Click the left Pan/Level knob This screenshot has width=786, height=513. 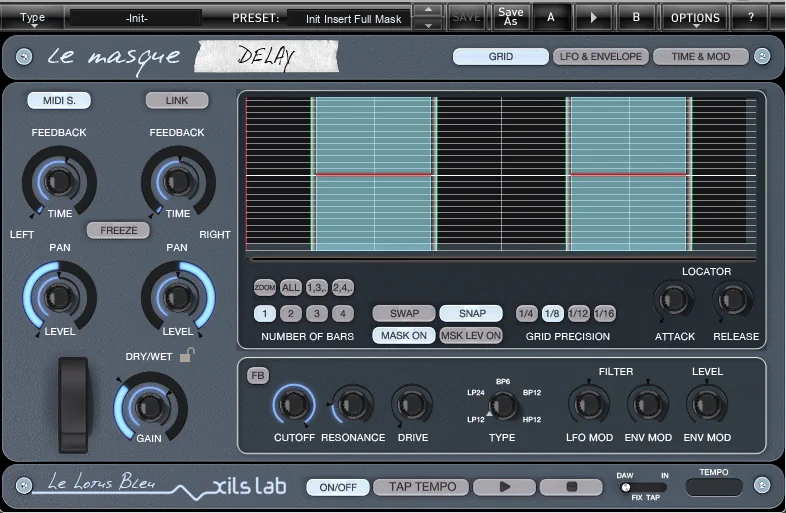click(x=59, y=297)
